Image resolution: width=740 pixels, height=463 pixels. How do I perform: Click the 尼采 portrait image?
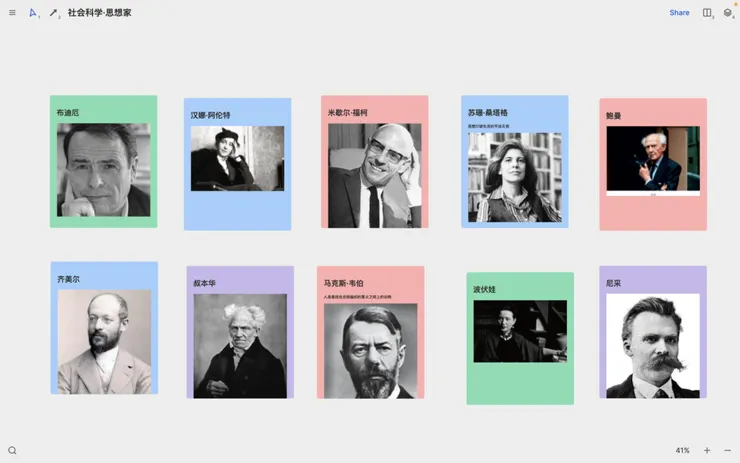tap(653, 346)
